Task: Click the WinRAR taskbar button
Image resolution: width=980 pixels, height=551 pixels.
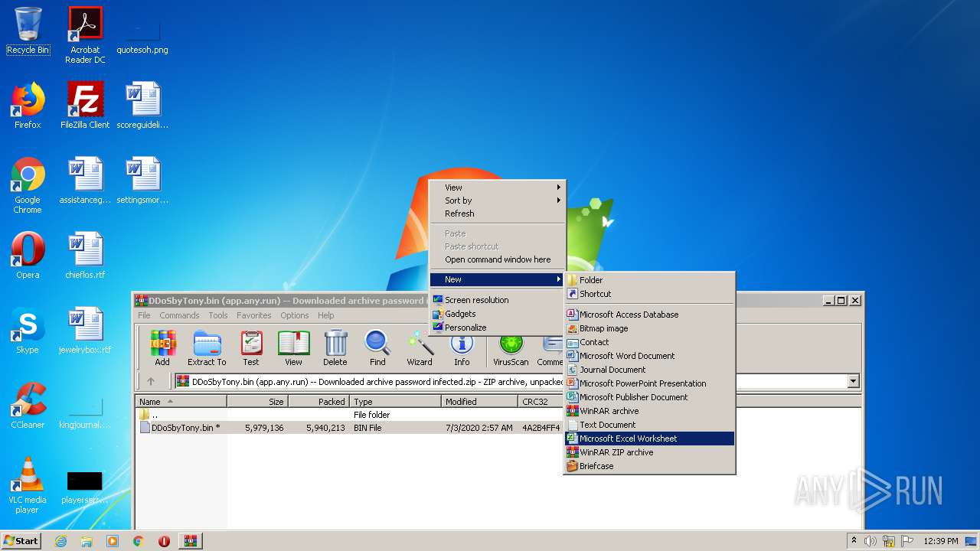Action: click(191, 541)
